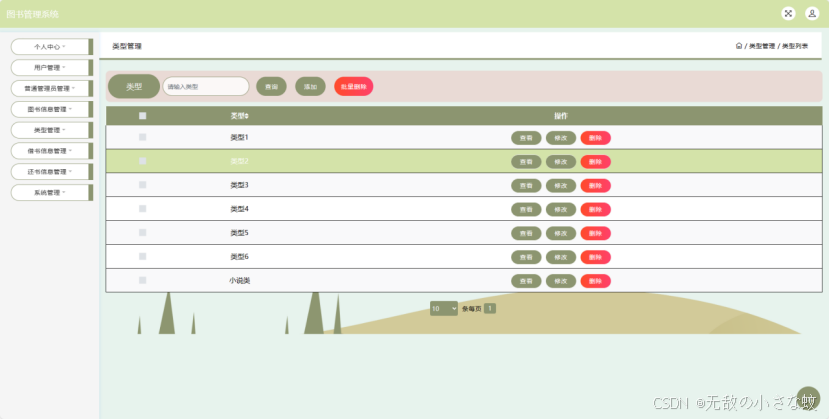This screenshot has width=829, height=419.
Task: Click 删除 for 类型5 row
Action: pyautogui.click(x=596, y=233)
